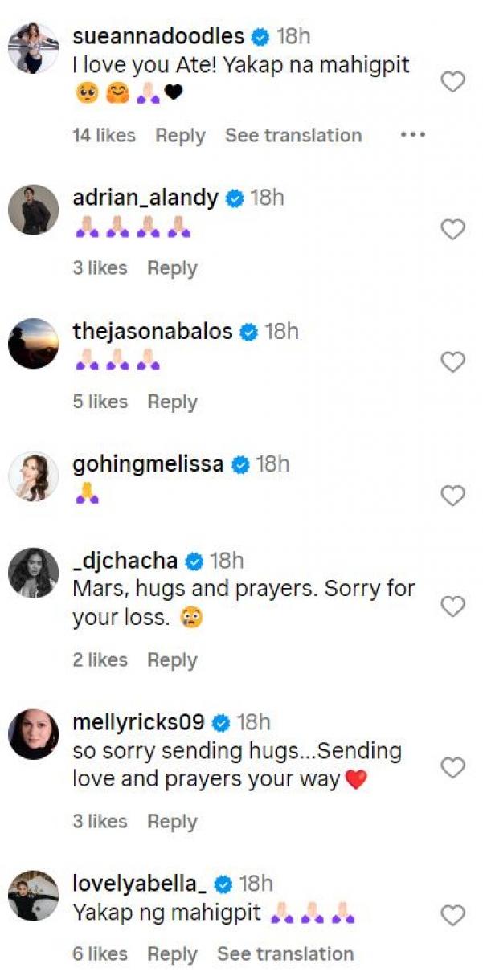See translation of lovelyabella_'s comment

(285, 954)
